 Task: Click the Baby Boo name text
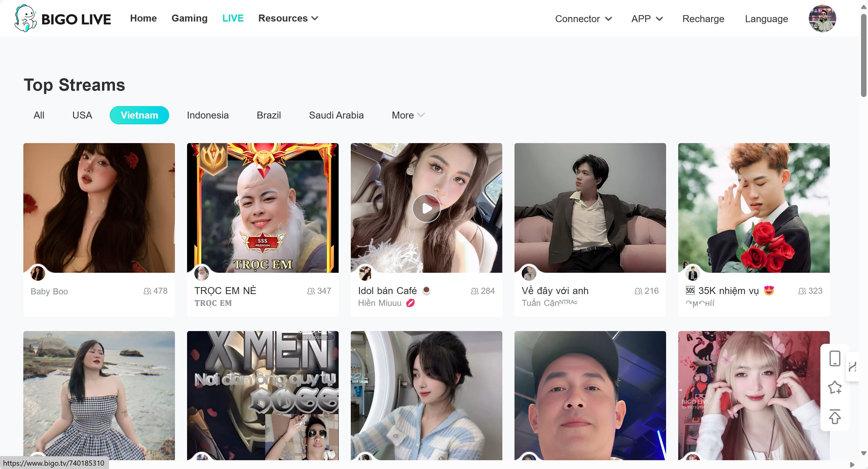pos(49,291)
